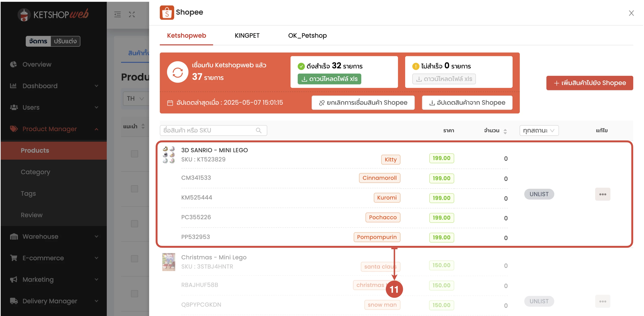Tick the fourth product checkbox behind the panel
The width and height of the screenshot is (644, 316).
click(x=135, y=258)
